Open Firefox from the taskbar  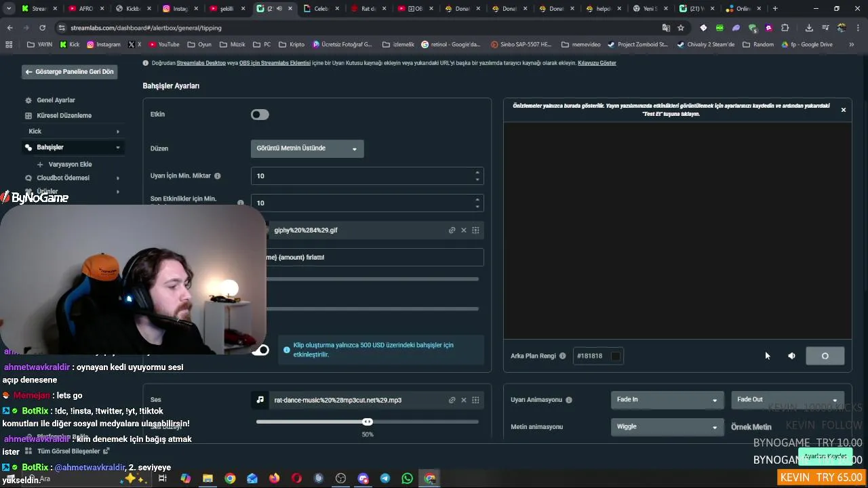[274, 479]
